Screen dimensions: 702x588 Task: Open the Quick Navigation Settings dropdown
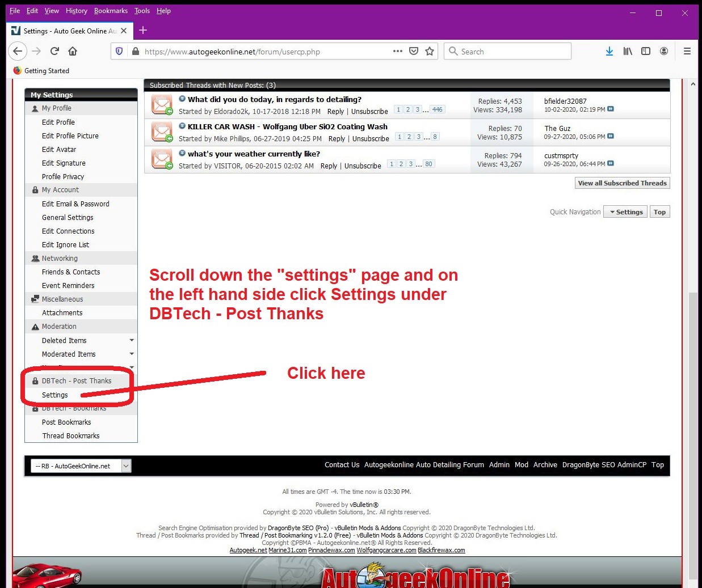[x=626, y=212]
